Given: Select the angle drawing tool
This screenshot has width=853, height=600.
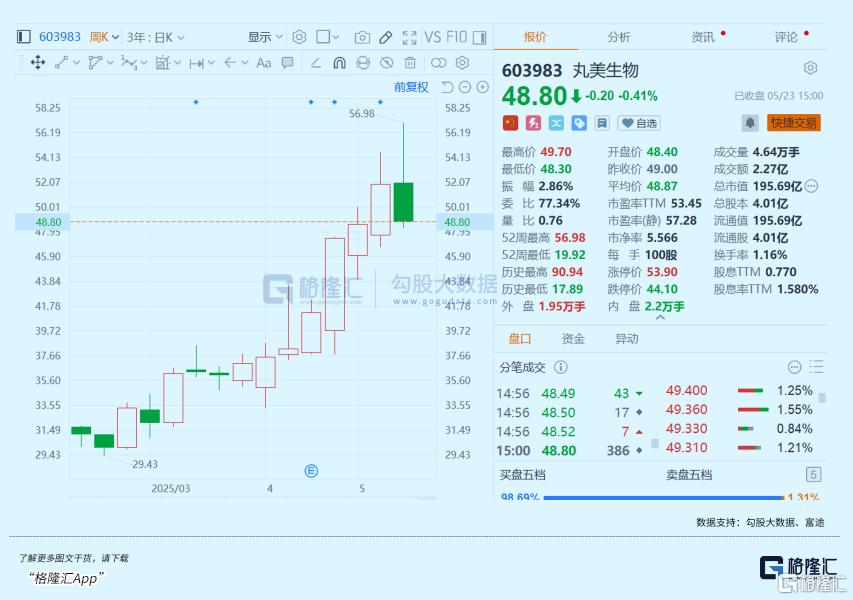Looking at the screenshot, I should tap(316, 63).
